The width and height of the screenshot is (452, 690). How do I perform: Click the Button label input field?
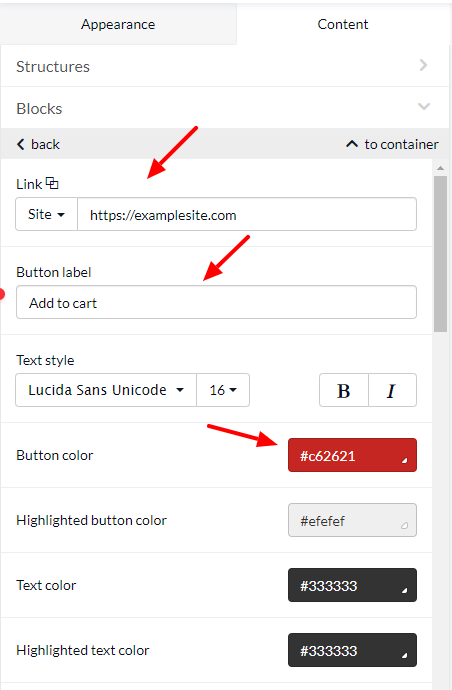tap(216, 302)
